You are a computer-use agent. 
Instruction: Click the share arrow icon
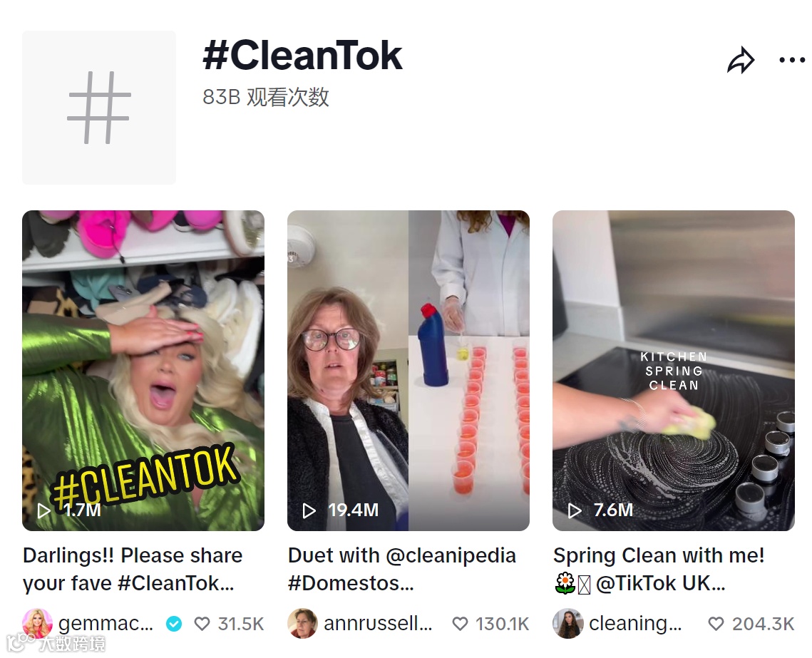click(741, 60)
